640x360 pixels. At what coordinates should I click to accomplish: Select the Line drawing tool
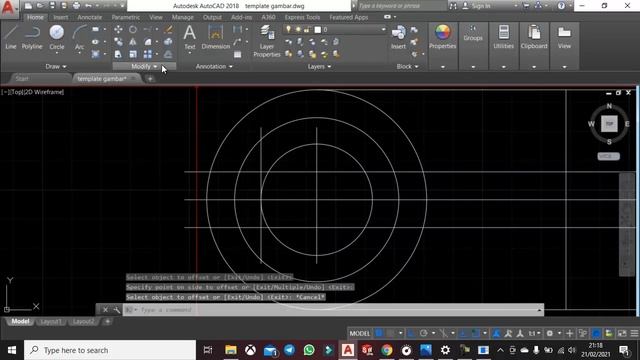coord(11,37)
